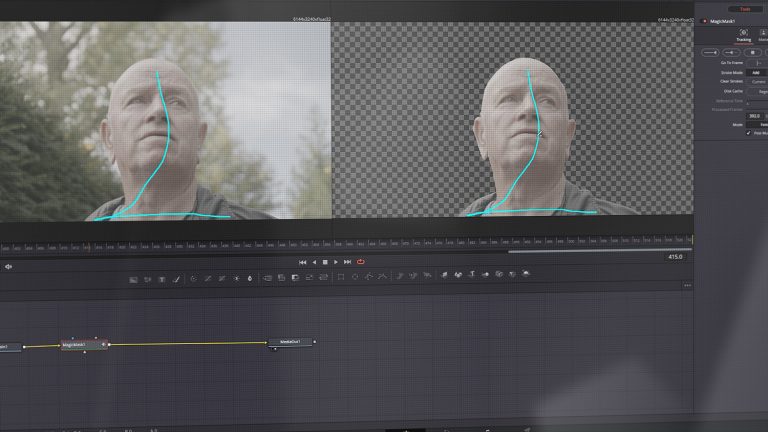This screenshot has width=768, height=432.
Task: Add an Ellipse mask from toolbar
Action: point(355,277)
